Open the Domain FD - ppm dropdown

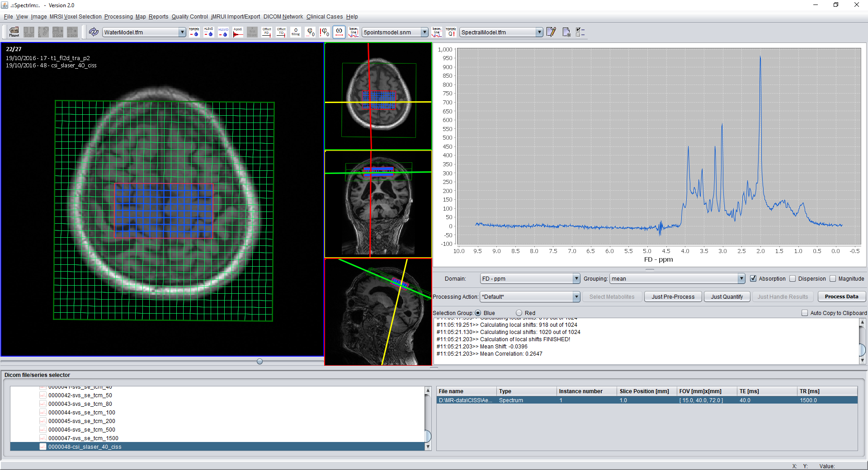tap(576, 279)
